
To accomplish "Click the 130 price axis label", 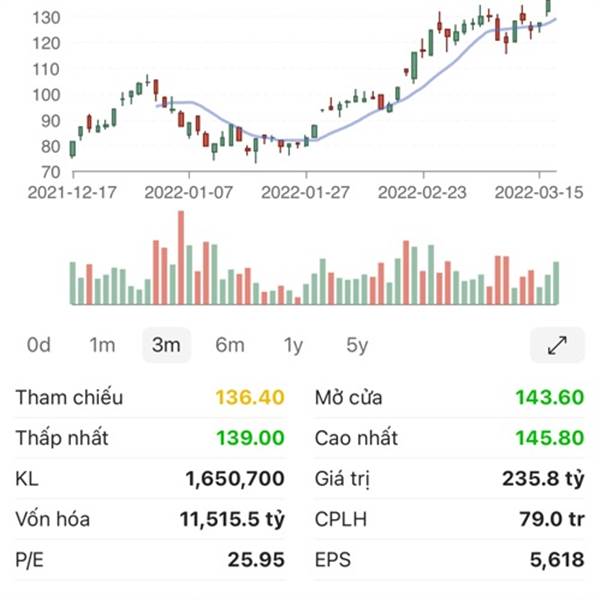I will point(46,18).
